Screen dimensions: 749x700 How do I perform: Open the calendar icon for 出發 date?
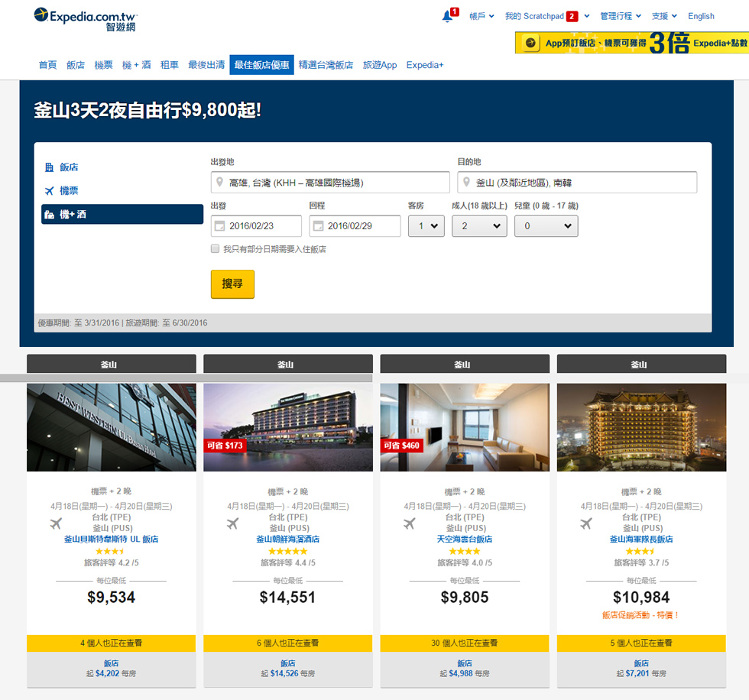[x=220, y=226]
